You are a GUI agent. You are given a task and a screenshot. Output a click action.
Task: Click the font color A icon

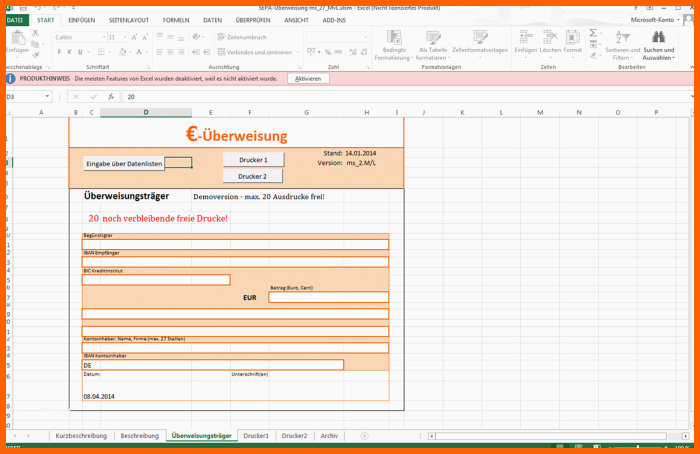(139, 52)
